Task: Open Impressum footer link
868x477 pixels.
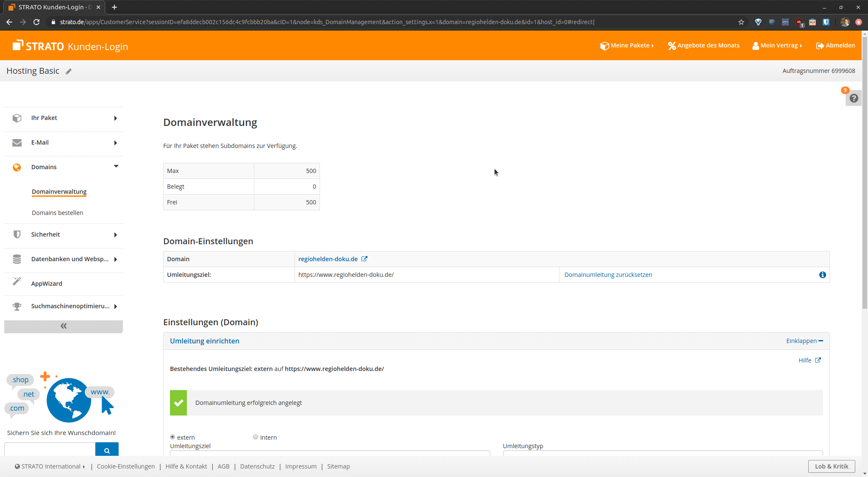Action: (x=301, y=466)
